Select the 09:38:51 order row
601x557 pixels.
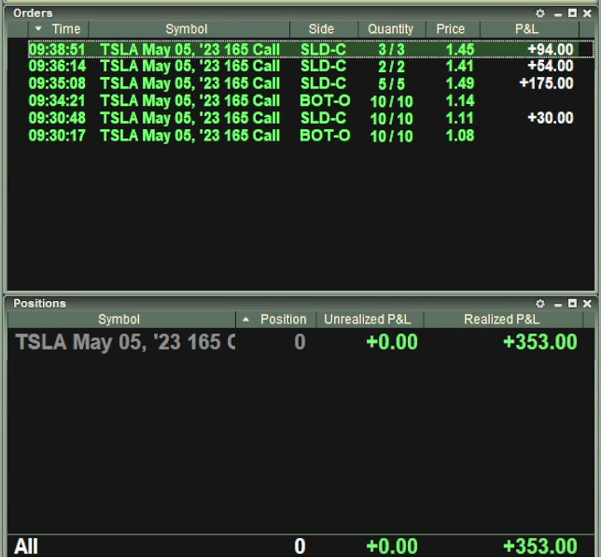tap(311, 49)
